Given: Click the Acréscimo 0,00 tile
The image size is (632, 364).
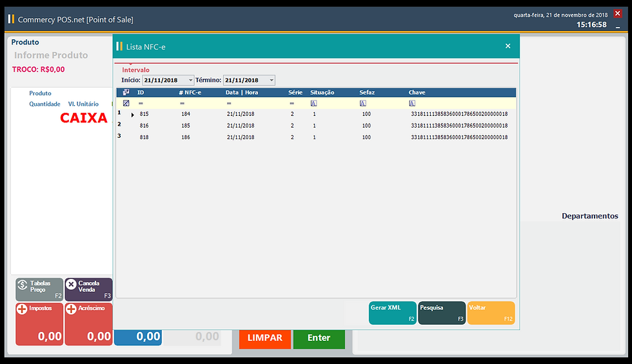Looking at the screenshot, I should coord(88,323).
